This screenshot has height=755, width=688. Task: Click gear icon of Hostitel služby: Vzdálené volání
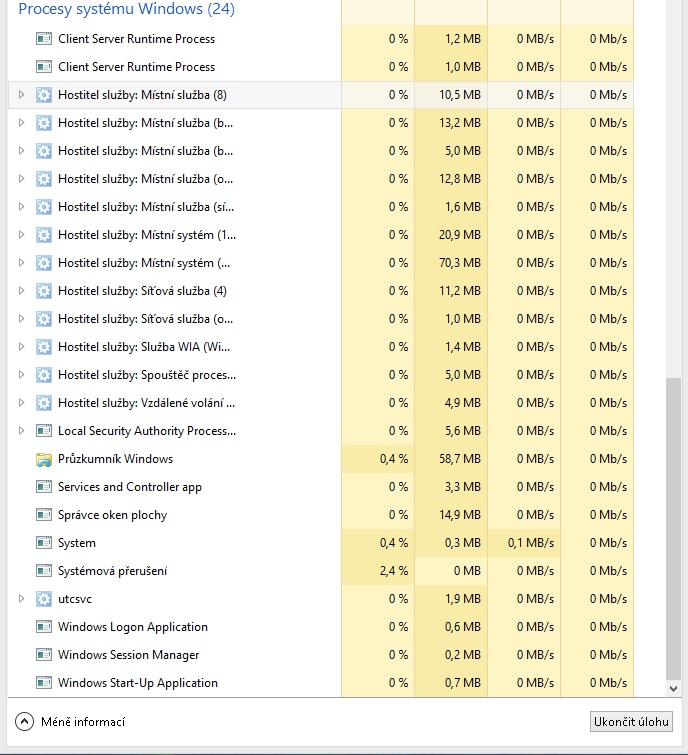tap(44, 403)
